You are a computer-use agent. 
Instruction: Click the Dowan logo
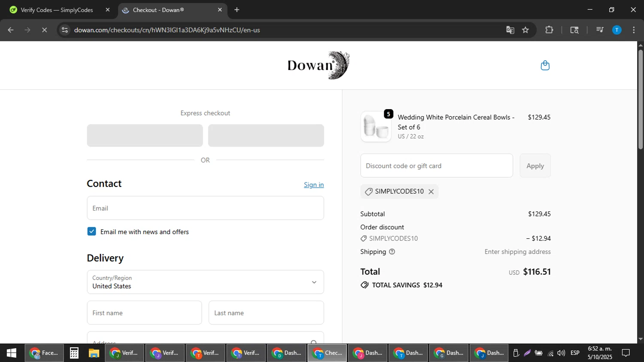tap(319, 65)
